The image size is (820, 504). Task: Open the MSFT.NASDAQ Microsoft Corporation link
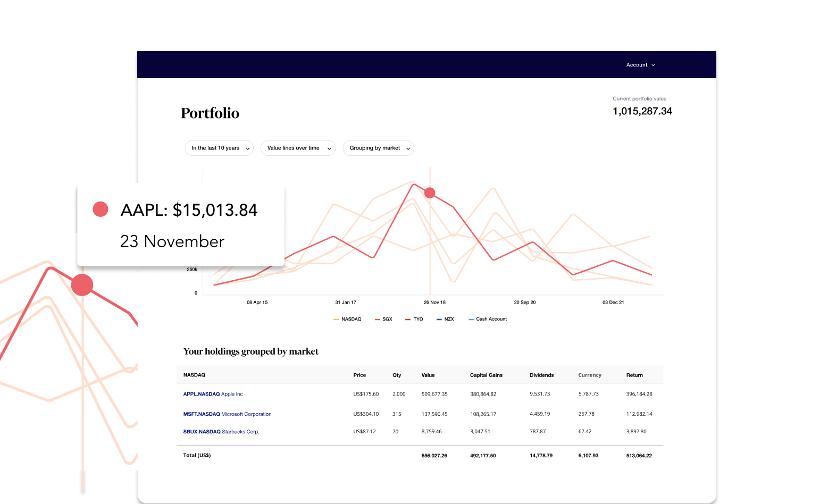click(x=227, y=414)
